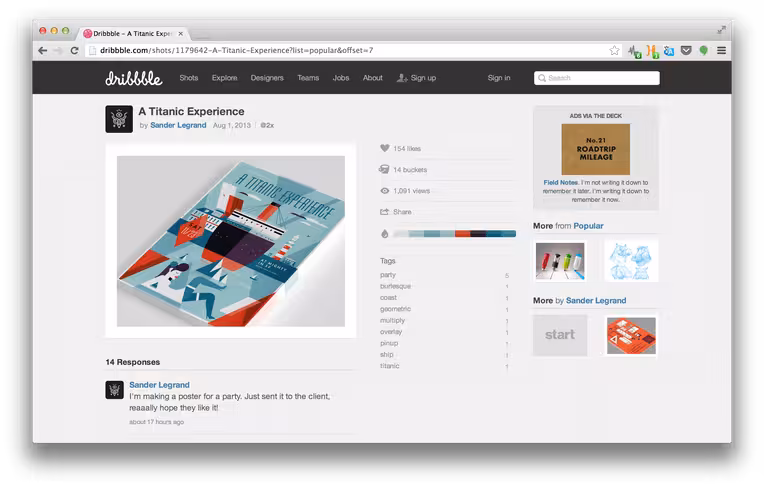Open the Shots menu item
764x488 pixels.
click(x=189, y=78)
